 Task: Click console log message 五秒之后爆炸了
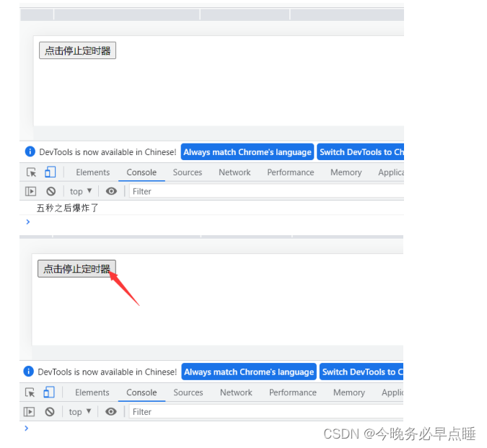pos(67,208)
